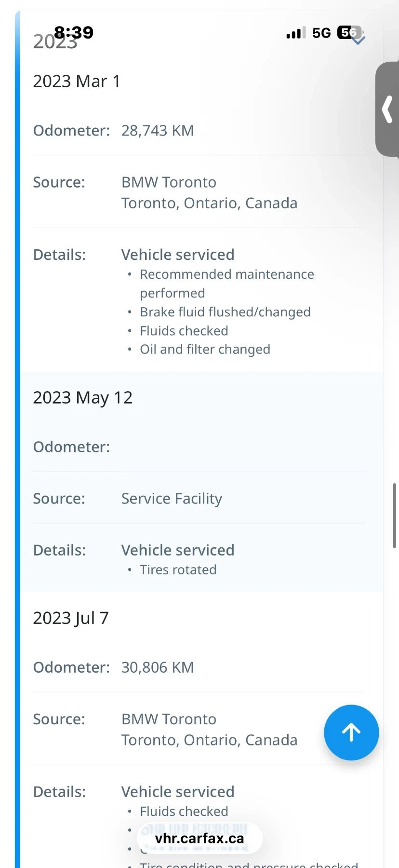Tap the 28,743 KM odometer reading
This screenshot has height=868, width=399.
click(158, 131)
